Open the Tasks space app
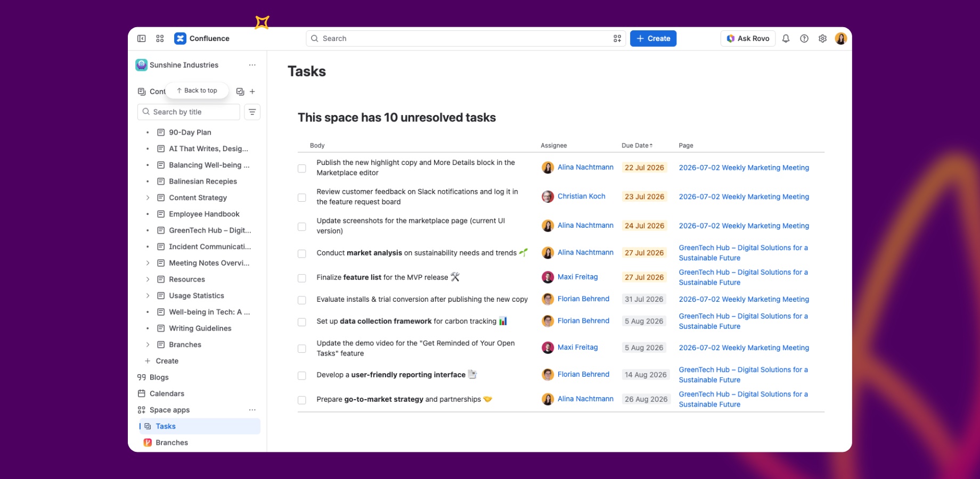This screenshot has height=479, width=980. click(200, 426)
